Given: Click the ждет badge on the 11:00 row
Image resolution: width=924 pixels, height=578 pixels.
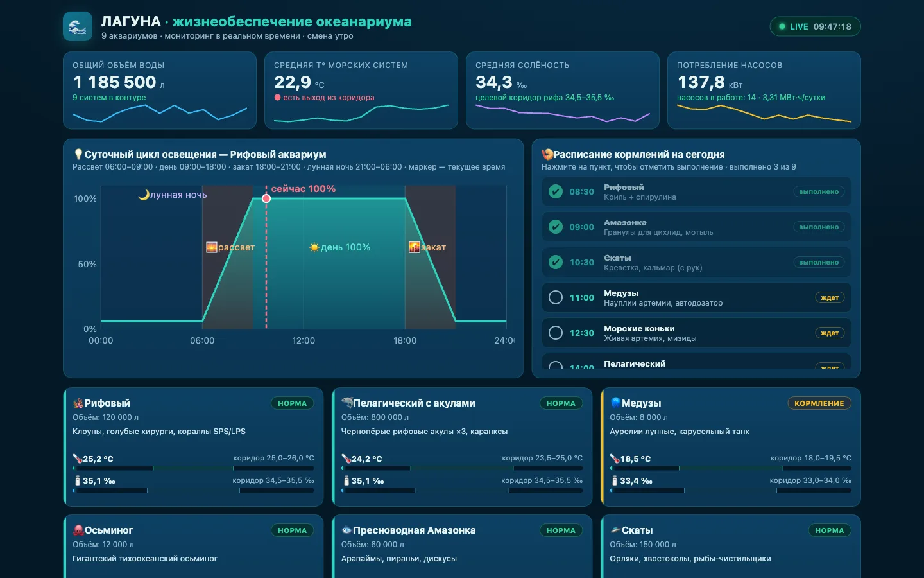Looking at the screenshot, I should tap(830, 297).
